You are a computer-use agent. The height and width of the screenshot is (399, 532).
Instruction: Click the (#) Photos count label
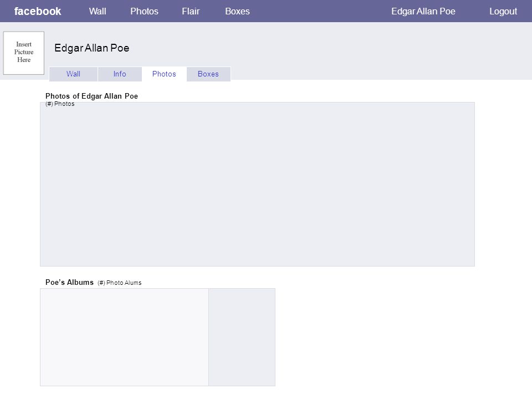pyautogui.click(x=60, y=104)
